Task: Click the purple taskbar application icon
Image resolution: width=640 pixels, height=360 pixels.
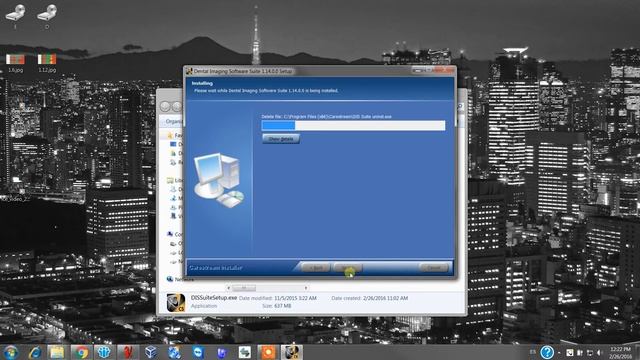Action: pos(221,352)
